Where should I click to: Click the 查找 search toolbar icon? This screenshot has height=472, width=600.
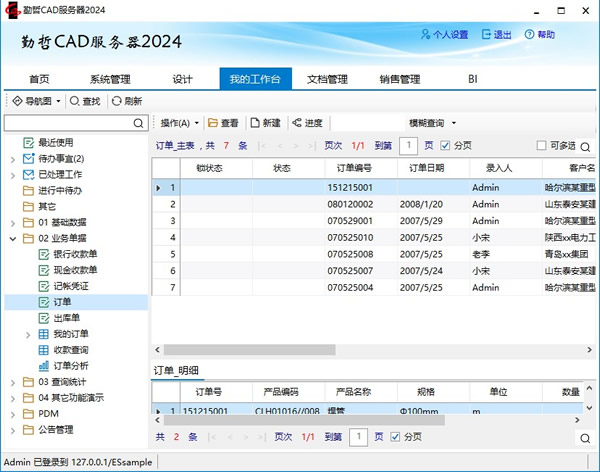click(x=75, y=101)
